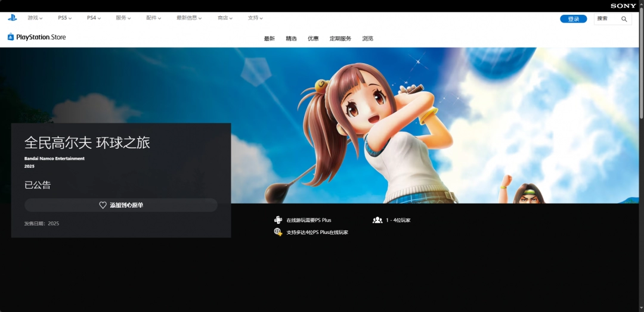
Task: Click the magnifying glass search icon
Action: click(624, 19)
